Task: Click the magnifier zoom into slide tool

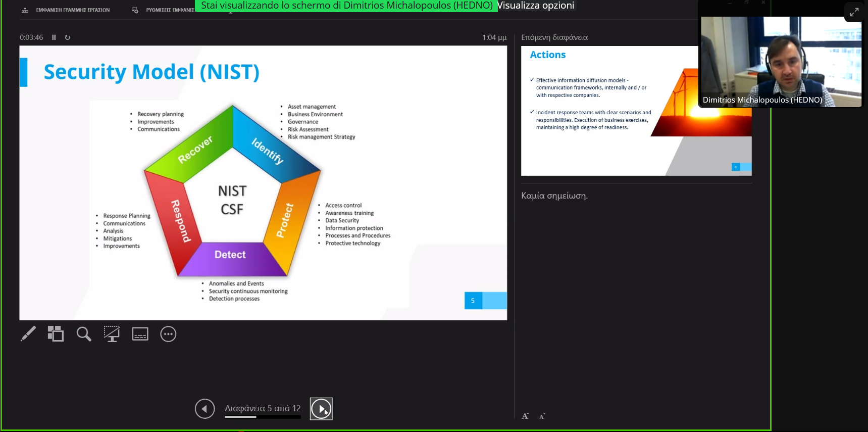Action: click(84, 334)
